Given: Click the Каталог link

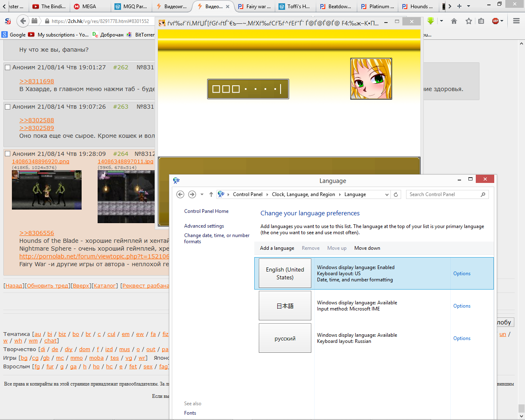Looking at the screenshot, I should click(105, 286).
